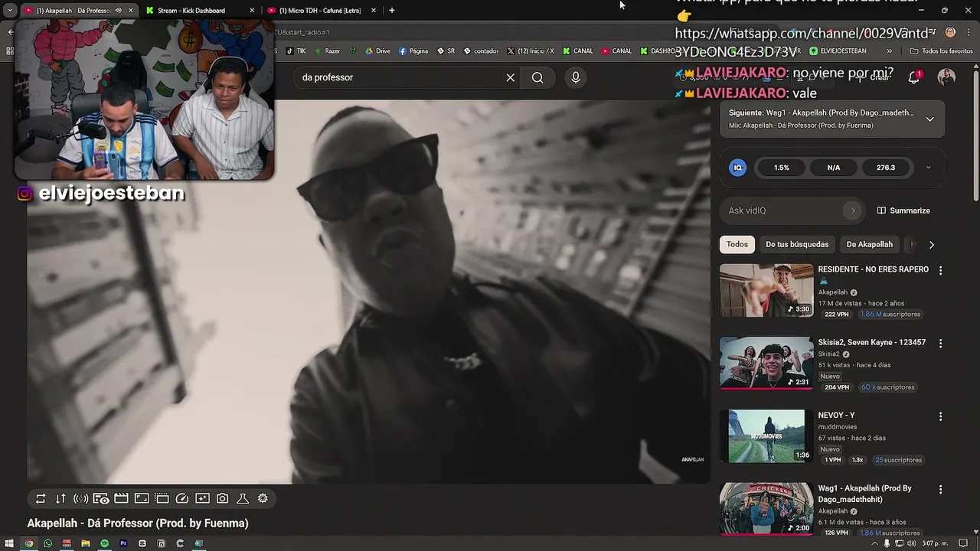Open the muddmovies channel link
Image resolution: width=980 pixels, height=551 pixels.
(x=838, y=427)
